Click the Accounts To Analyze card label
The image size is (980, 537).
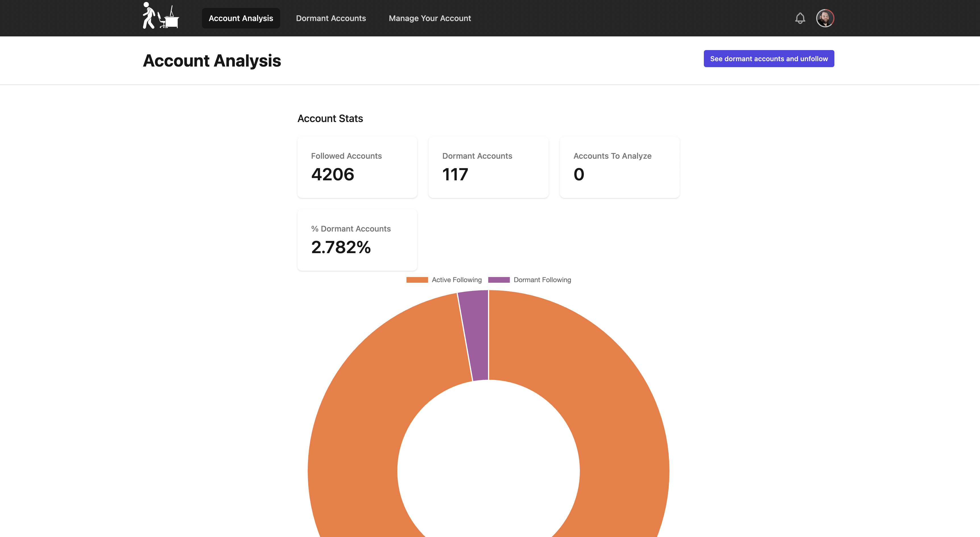click(x=613, y=156)
